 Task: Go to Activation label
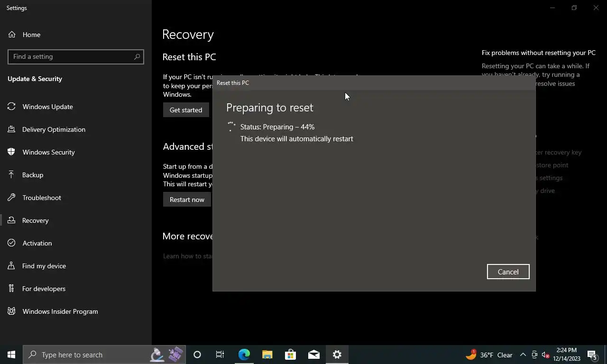37,243
